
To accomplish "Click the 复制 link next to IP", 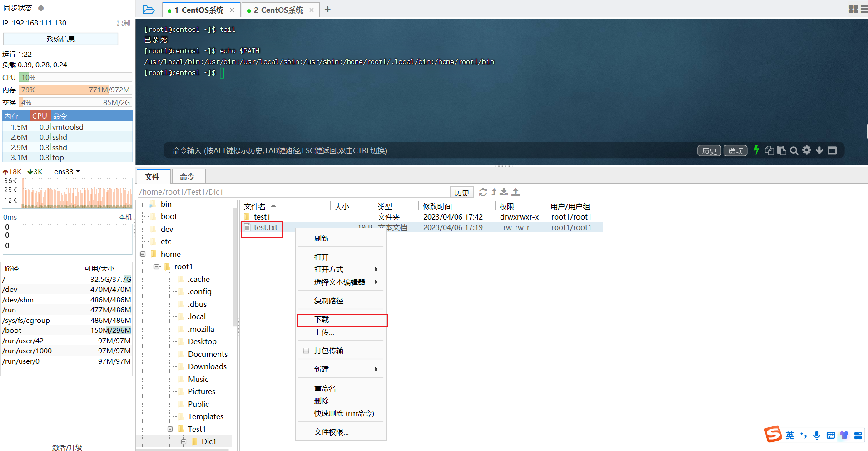I will click(123, 23).
